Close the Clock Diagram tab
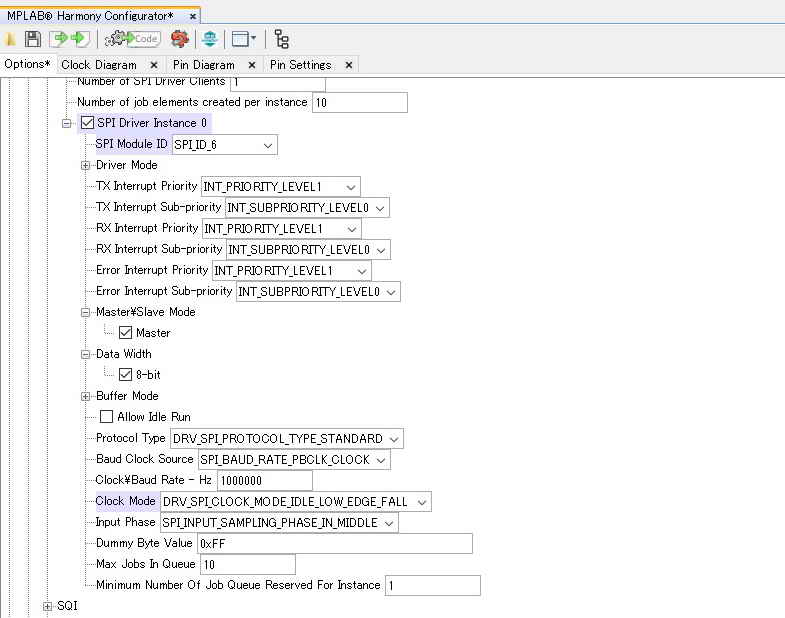This screenshot has width=785, height=618. (x=154, y=65)
